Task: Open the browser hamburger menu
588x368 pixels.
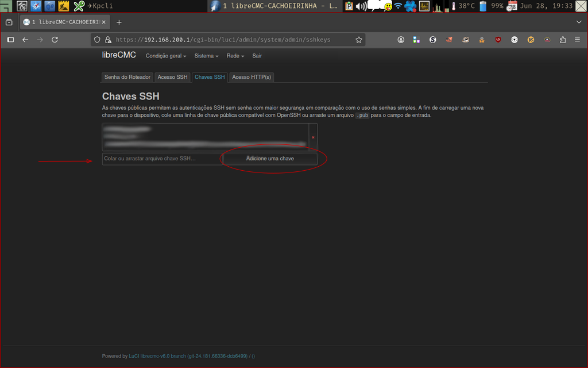Action: [x=578, y=40]
